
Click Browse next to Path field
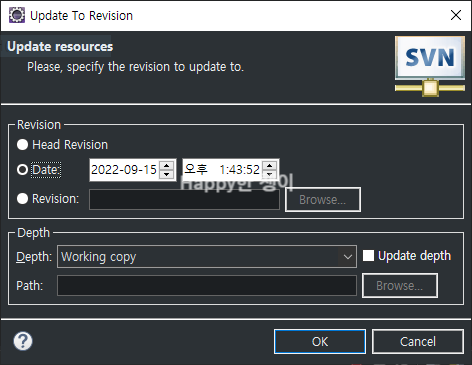point(400,285)
